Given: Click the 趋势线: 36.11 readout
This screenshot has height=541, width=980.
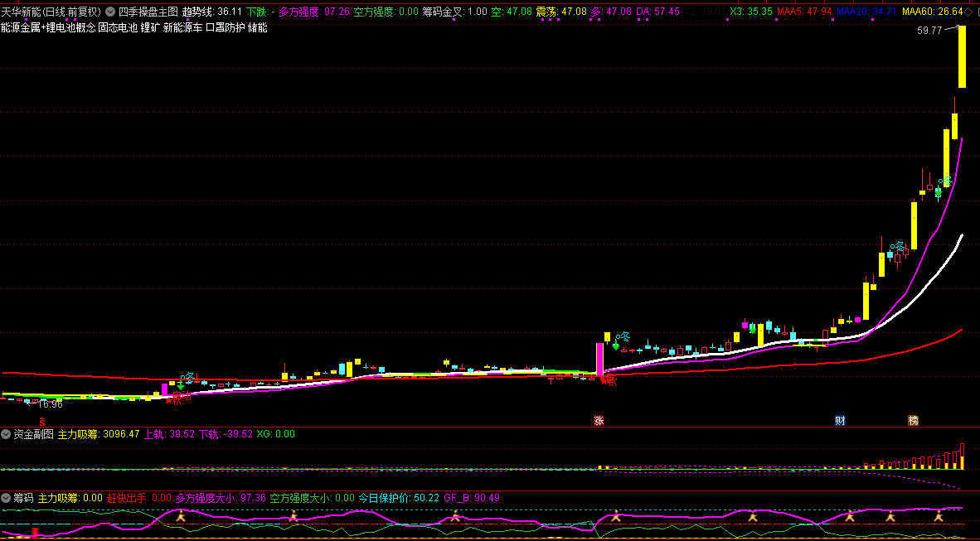Looking at the screenshot, I should pos(212,12).
